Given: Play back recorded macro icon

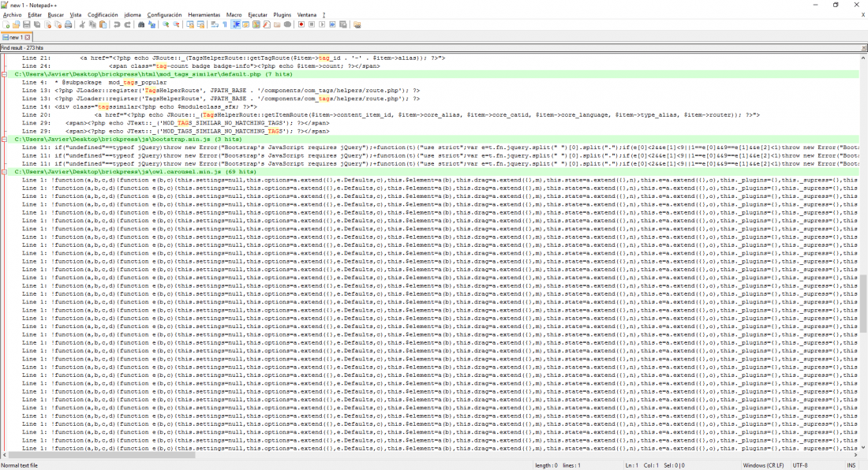Looking at the screenshot, I should pyautogui.click(x=322, y=24).
